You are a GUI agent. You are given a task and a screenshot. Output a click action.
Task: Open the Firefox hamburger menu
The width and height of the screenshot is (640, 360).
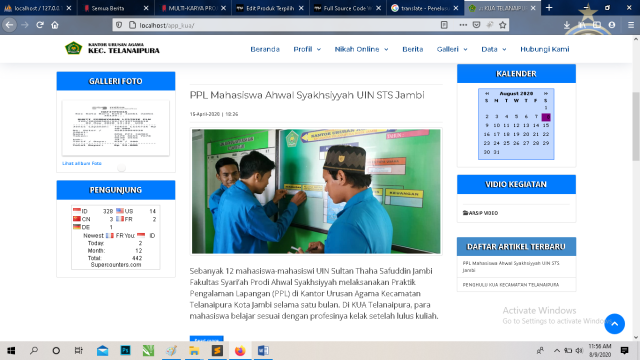tap(631, 25)
